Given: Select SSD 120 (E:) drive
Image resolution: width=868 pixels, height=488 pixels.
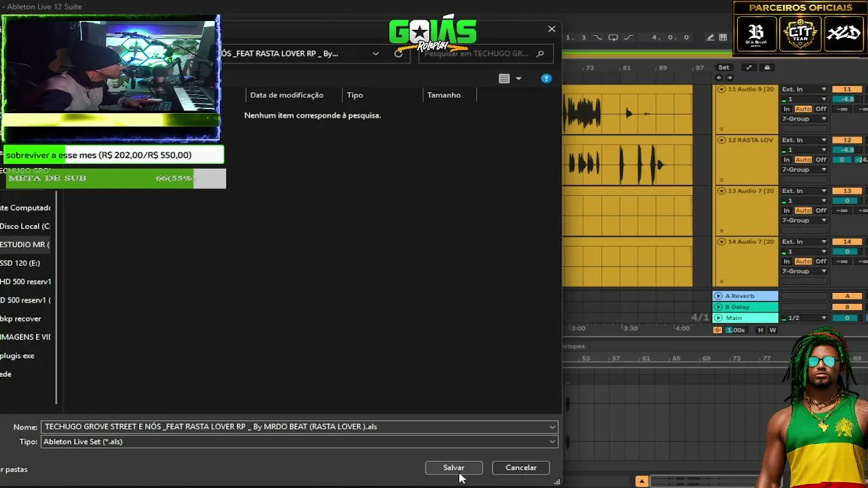Looking at the screenshot, I should [20, 263].
